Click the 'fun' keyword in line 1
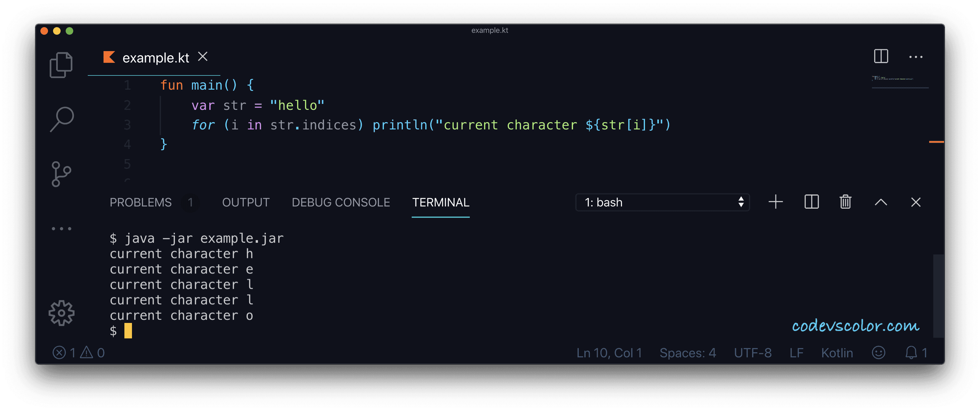The height and width of the screenshot is (411, 980). (171, 85)
